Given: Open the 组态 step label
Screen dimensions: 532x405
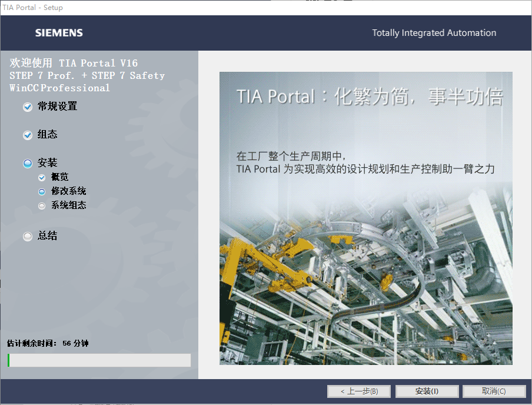Looking at the screenshot, I should [x=47, y=134].
